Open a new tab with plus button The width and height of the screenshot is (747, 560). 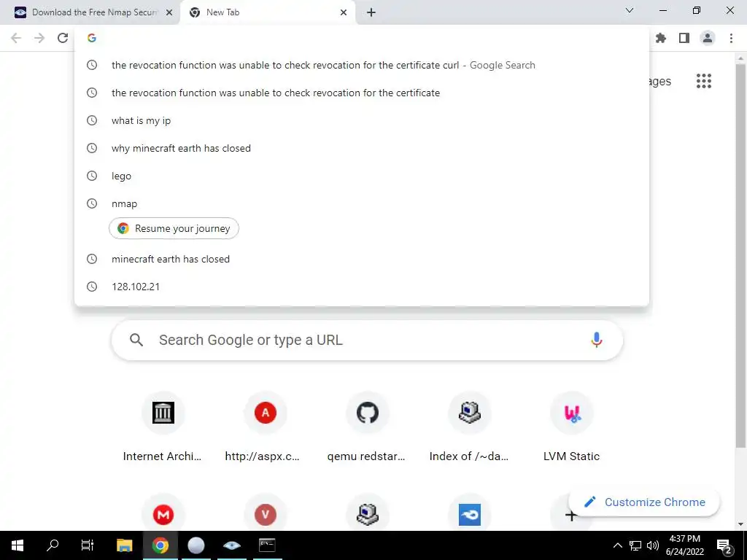coord(371,12)
